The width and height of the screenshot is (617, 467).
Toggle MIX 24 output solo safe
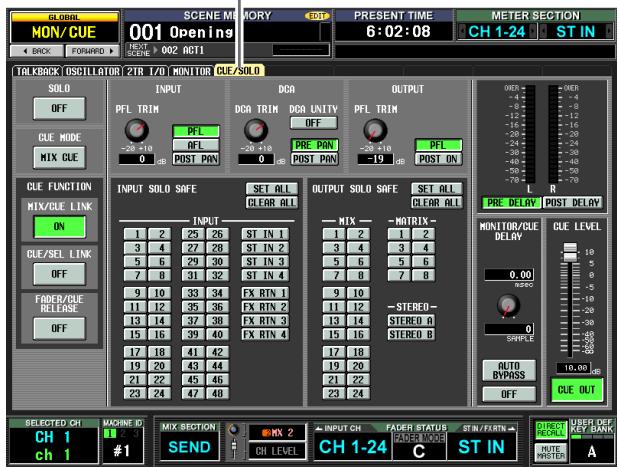point(358,393)
